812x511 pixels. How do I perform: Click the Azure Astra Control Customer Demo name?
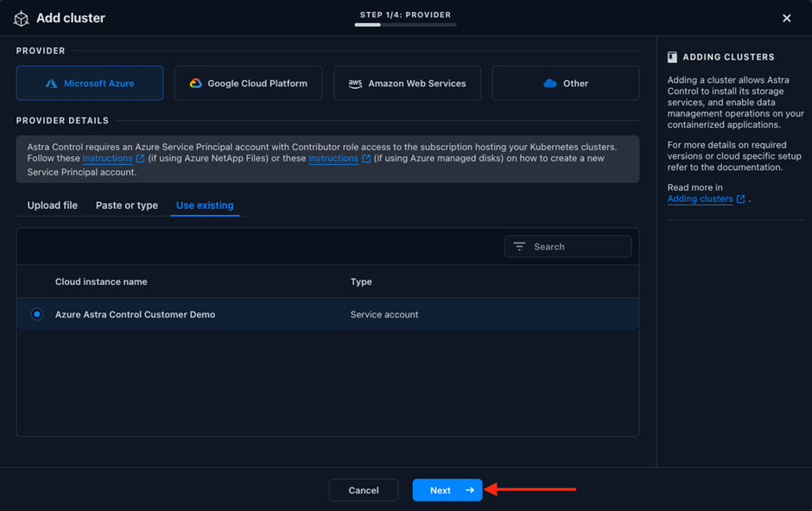point(135,314)
